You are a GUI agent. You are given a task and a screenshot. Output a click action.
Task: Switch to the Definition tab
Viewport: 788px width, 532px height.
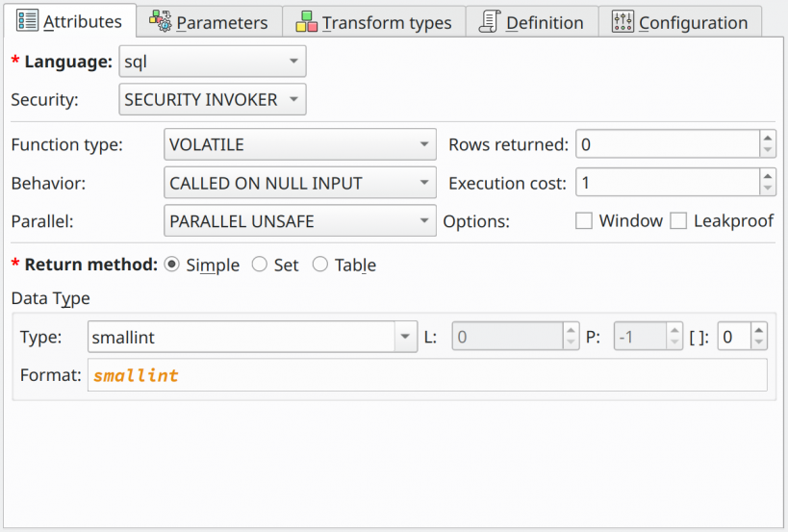tap(532, 22)
